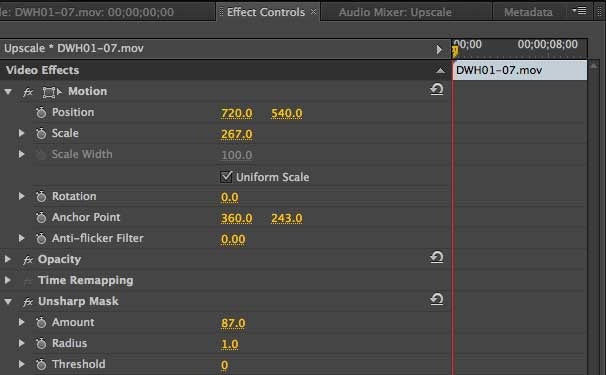Edit Anchor Point X value 360.0
This screenshot has height=375, width=606.
[x=237, y=218]
